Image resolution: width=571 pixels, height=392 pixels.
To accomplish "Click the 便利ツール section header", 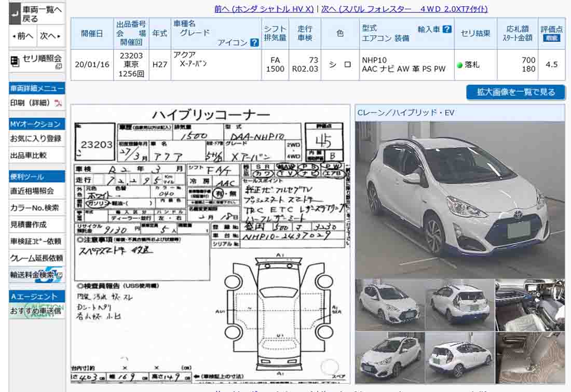I will click(x=37, y=177).
